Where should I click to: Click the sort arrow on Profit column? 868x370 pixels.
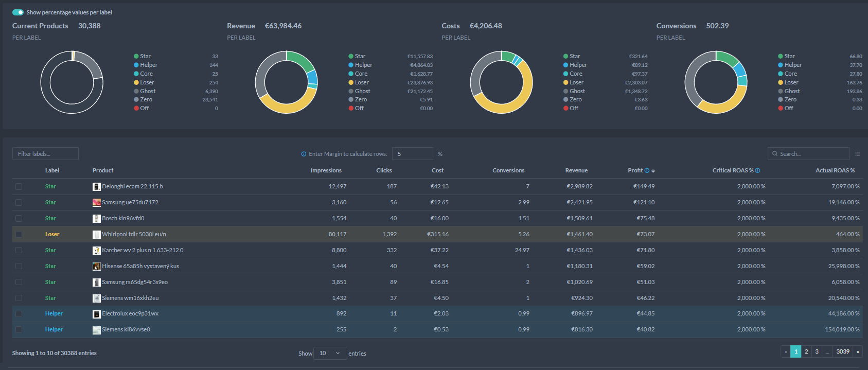click(653, 171)
